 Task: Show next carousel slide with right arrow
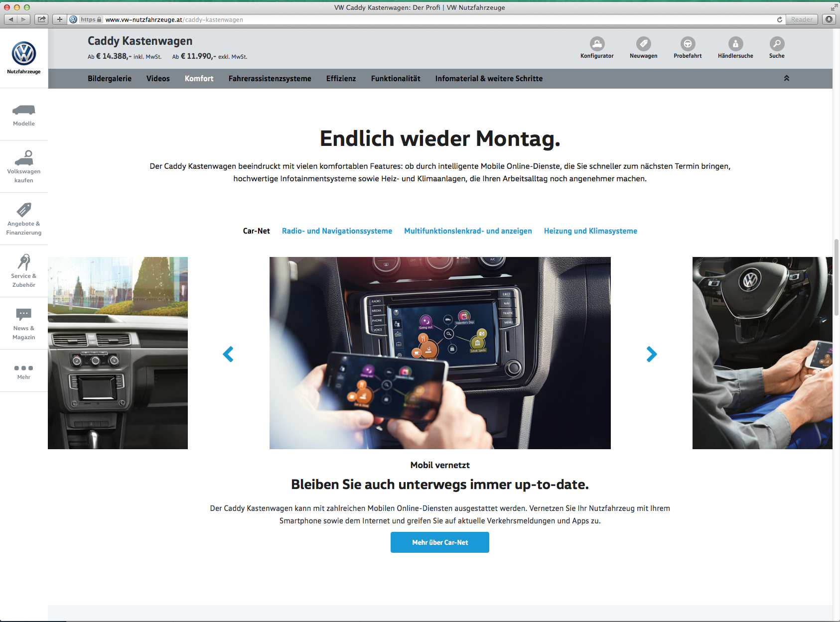pyautogui.click(x=652, y=354)
